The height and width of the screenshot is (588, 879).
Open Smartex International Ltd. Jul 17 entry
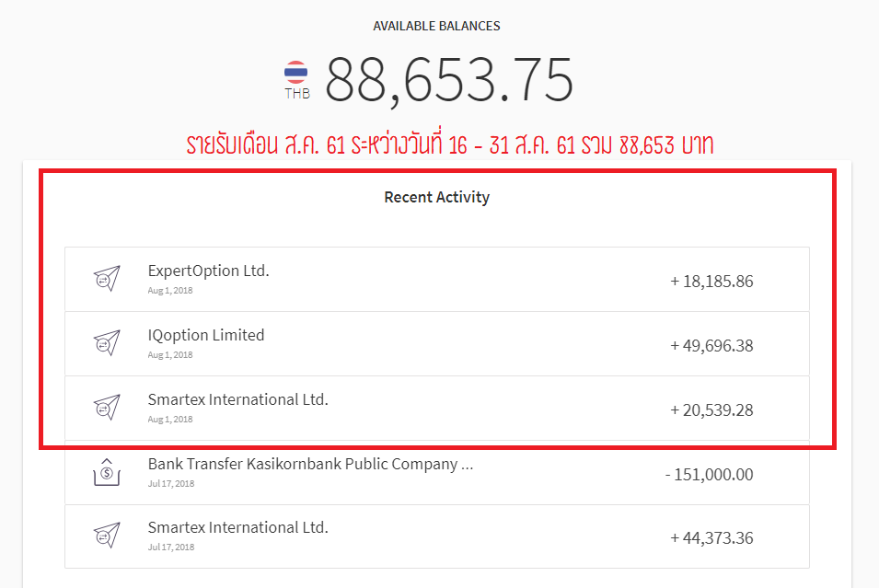coord(436,536)
